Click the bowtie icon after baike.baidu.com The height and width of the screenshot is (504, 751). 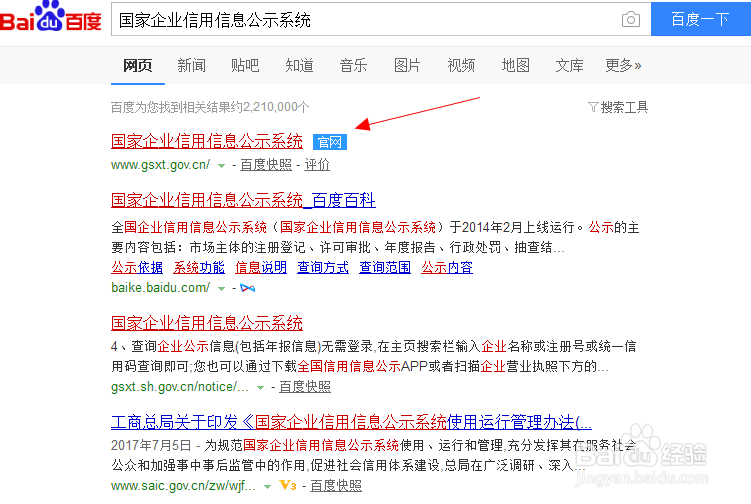point(248,288)
